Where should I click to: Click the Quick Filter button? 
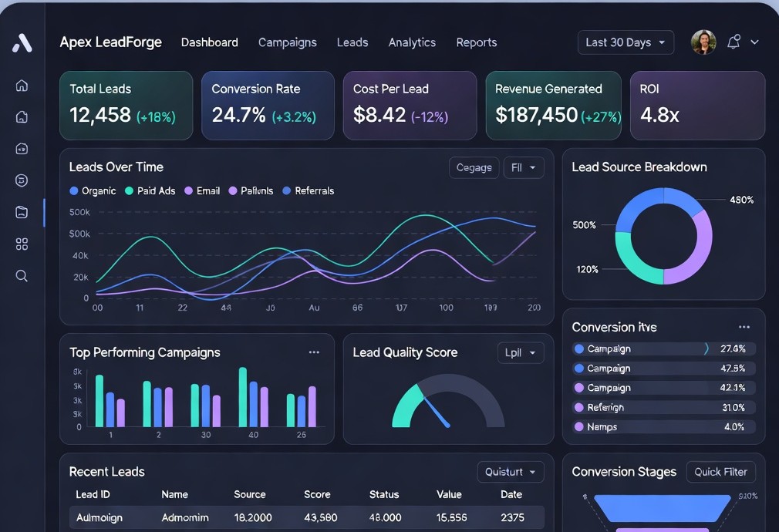pyautogui.click(x=721, y=472)
